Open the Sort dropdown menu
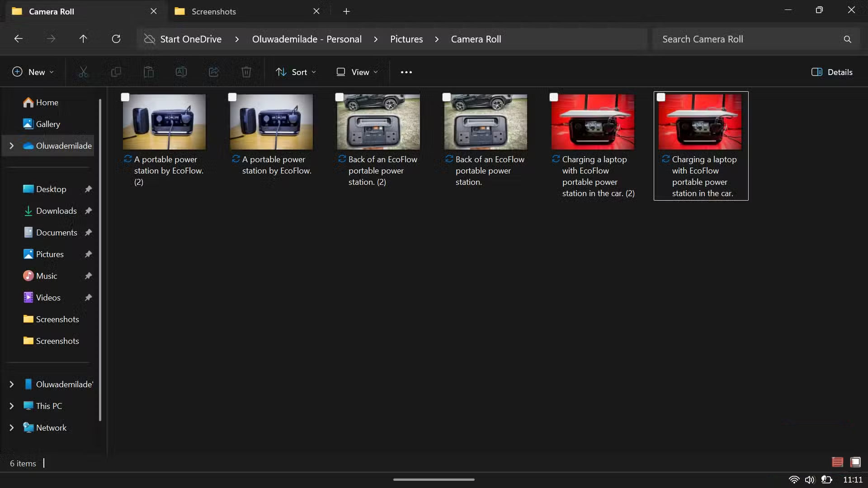This screenshot has width=868, height=488. 296,72
